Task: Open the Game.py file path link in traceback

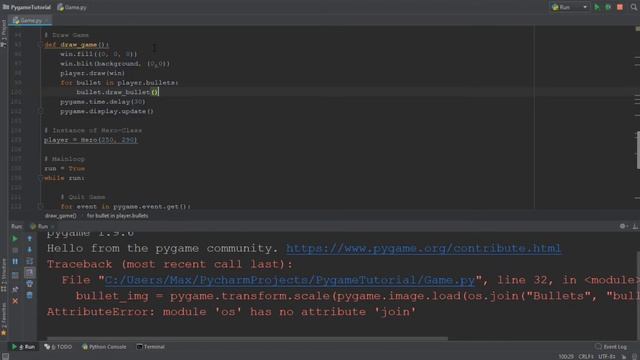Action: click(290, 280)
